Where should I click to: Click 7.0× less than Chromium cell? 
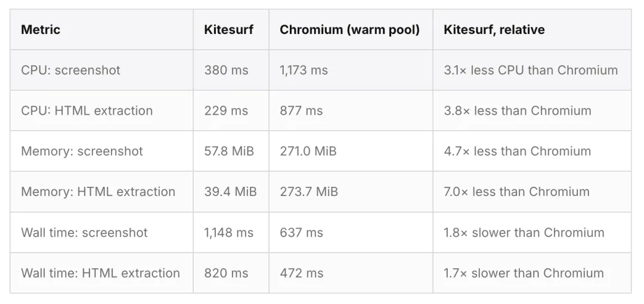(516, 192)
